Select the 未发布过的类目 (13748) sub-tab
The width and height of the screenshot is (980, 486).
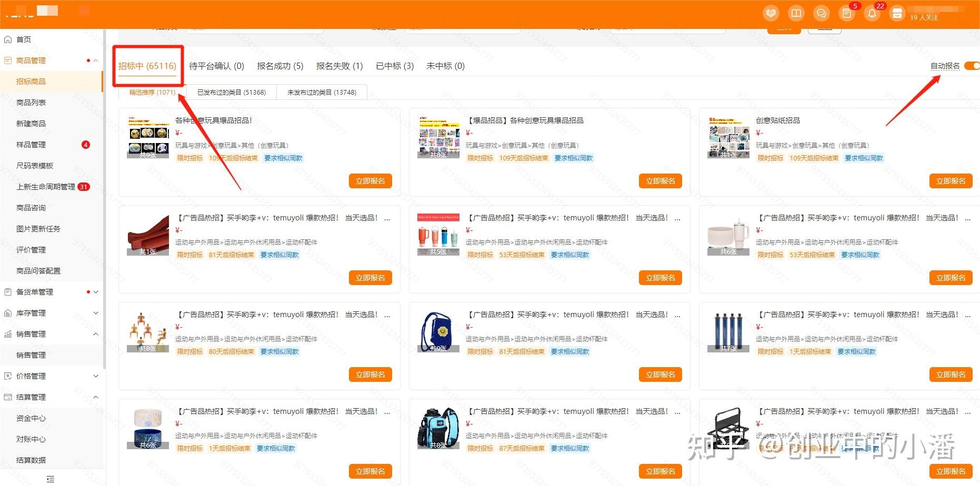click(322, 92)
